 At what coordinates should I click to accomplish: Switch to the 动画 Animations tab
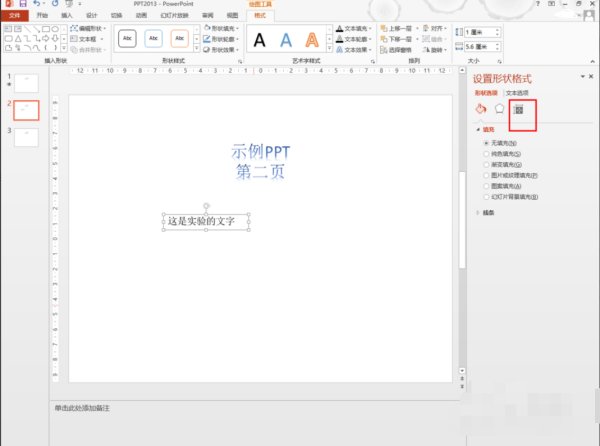click(141, 15)
